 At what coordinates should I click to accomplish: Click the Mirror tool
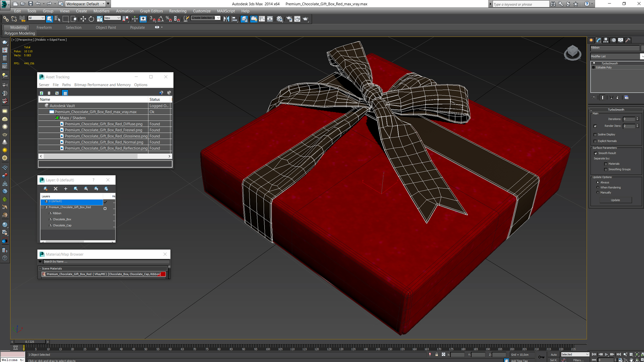point(226,19)
